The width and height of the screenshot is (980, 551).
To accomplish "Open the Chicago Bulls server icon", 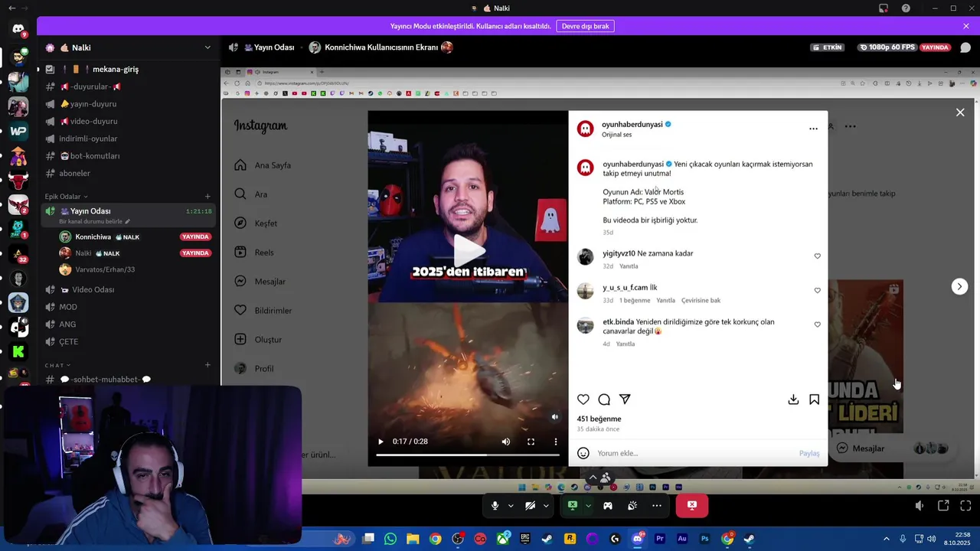I will [x=18, y=181].
